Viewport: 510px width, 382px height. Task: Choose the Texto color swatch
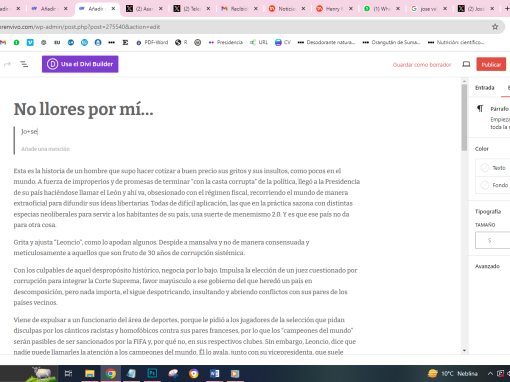(485, 168)
